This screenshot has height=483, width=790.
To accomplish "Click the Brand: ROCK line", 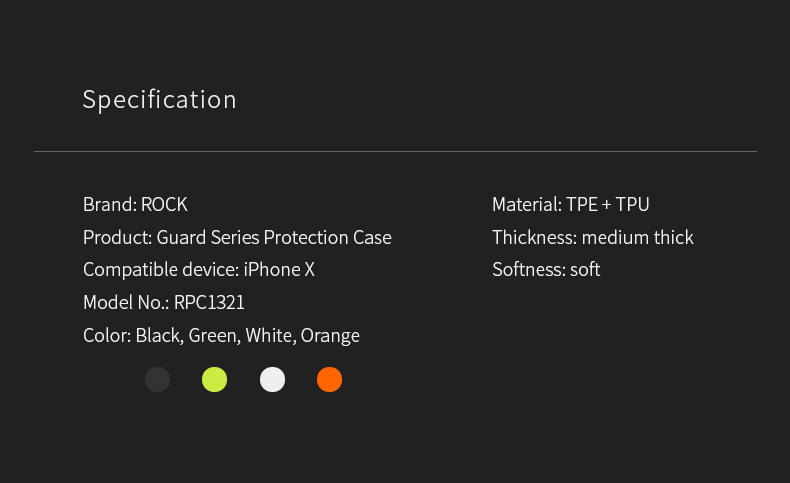I will tap(135, 204).
